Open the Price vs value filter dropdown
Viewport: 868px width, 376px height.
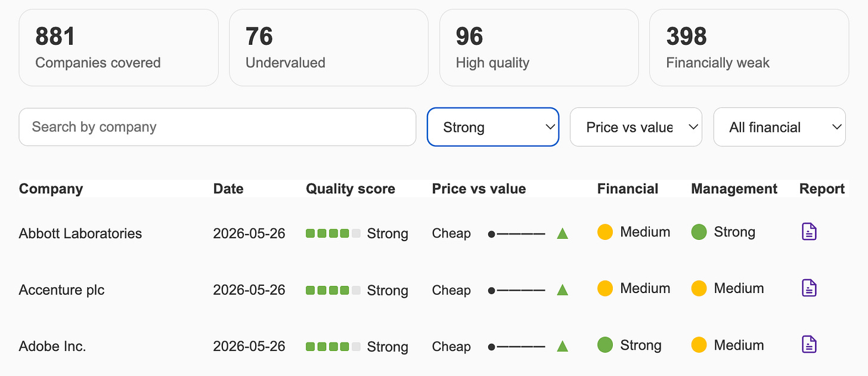(636, 127)
